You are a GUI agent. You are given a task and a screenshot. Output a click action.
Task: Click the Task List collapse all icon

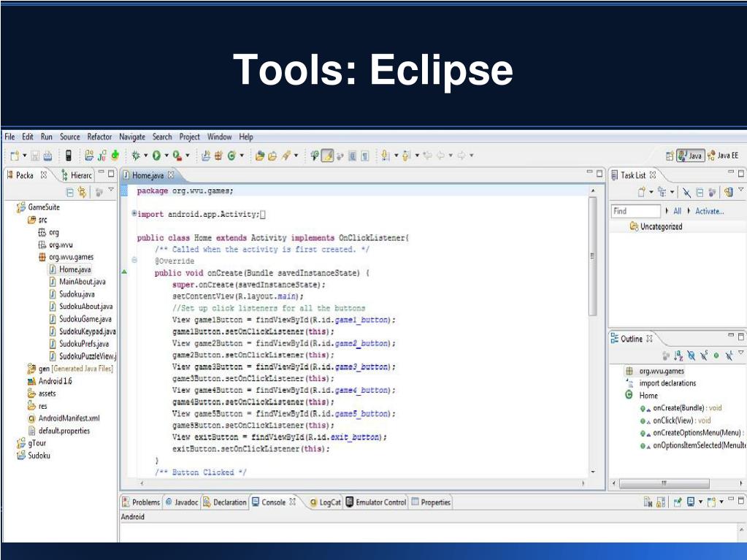700,192
